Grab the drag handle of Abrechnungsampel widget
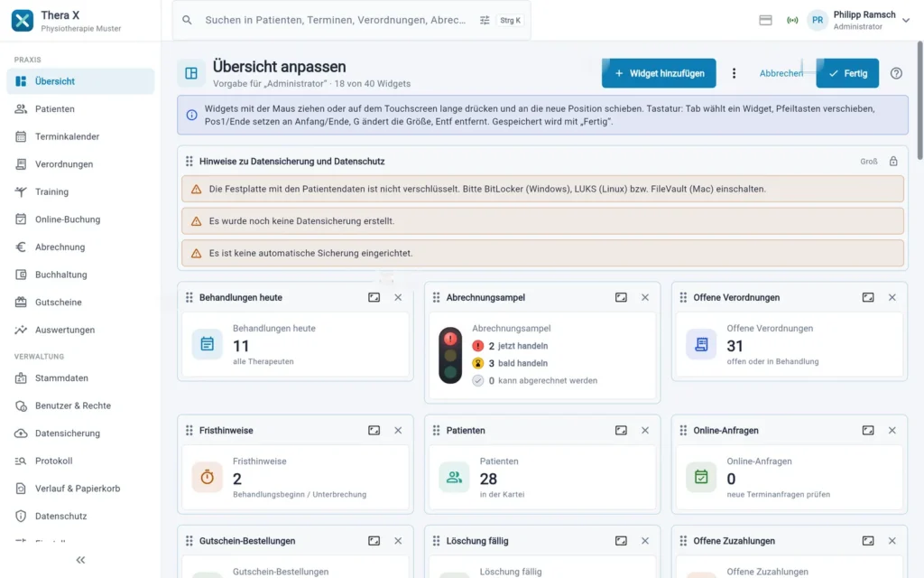The width and height of the screenshot is (924, 578). [436, 297]
